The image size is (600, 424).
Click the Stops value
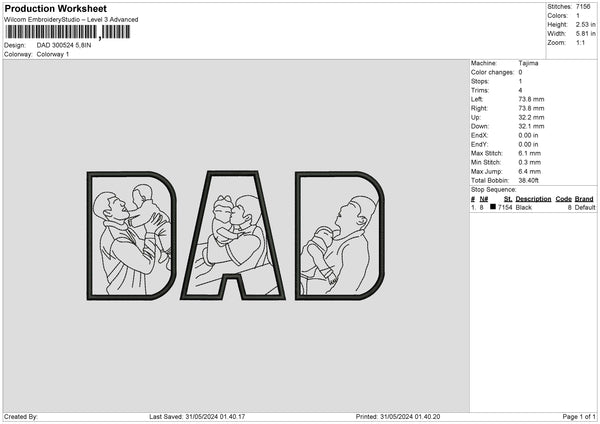520,81
